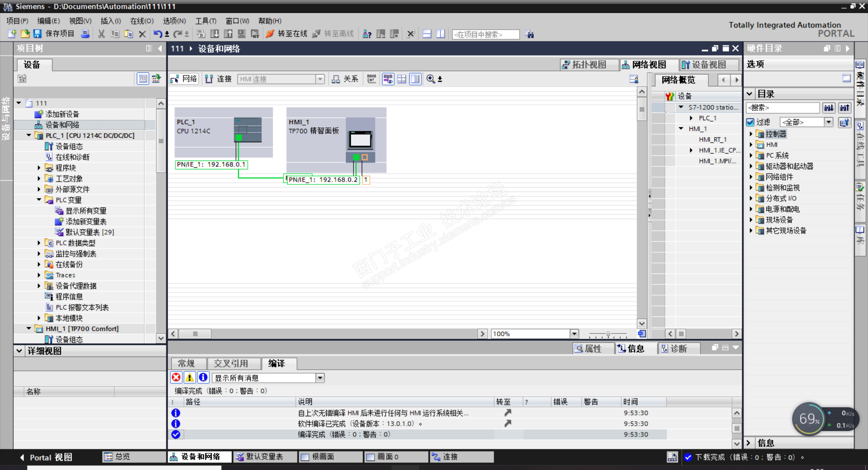Click the catalog profile wrench icon
Image resolution: width=868 pixels, height=470 pixels.
(844, 122)
